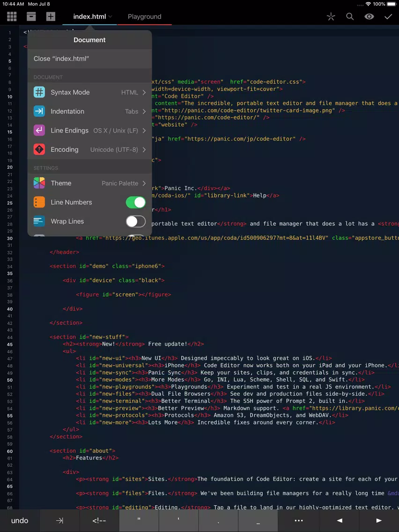Tap the 10:44 AM clock
The height and width of the screenshot is (532, 399).
coord(13,4)
